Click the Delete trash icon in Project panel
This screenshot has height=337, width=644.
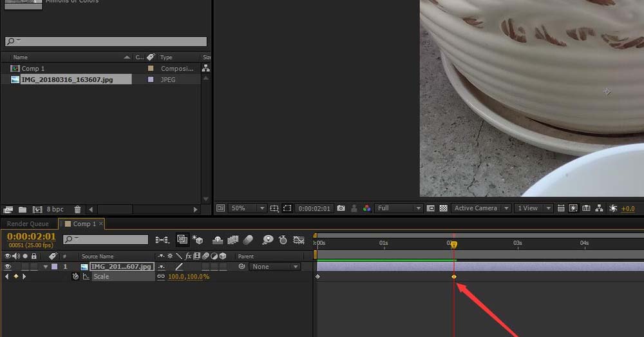coord(77,209)
